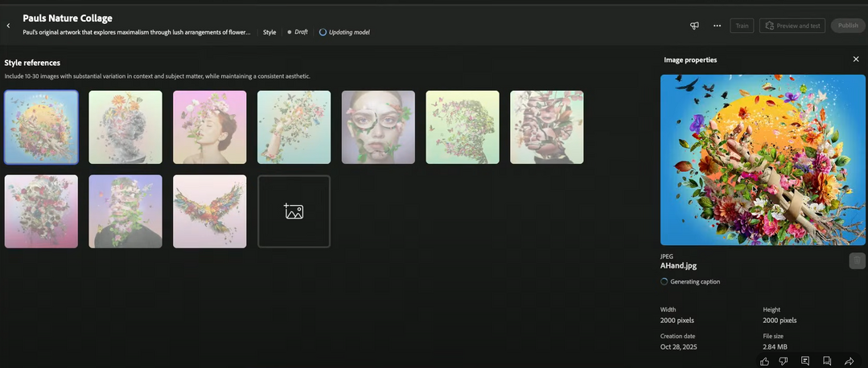Open the multiple comments chat icon
The width and height of the screenshot is (868, 368).
tap(827, 361)
